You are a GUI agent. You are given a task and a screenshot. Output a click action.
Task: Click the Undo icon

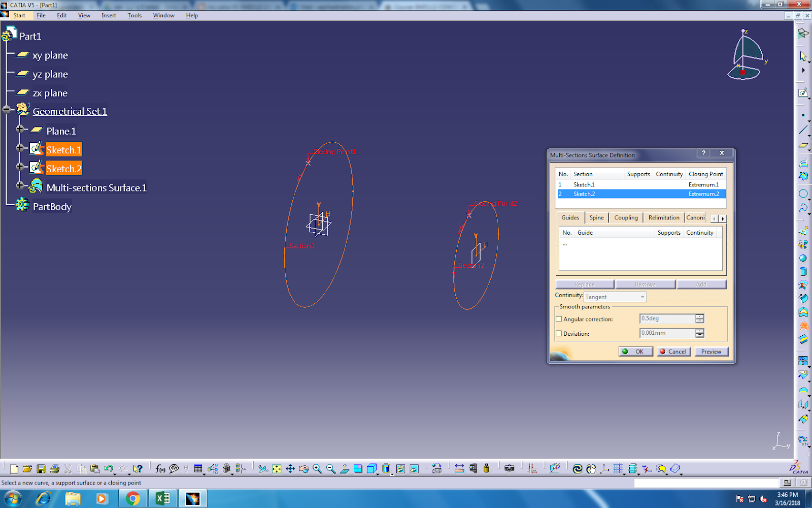pos(109,468)
